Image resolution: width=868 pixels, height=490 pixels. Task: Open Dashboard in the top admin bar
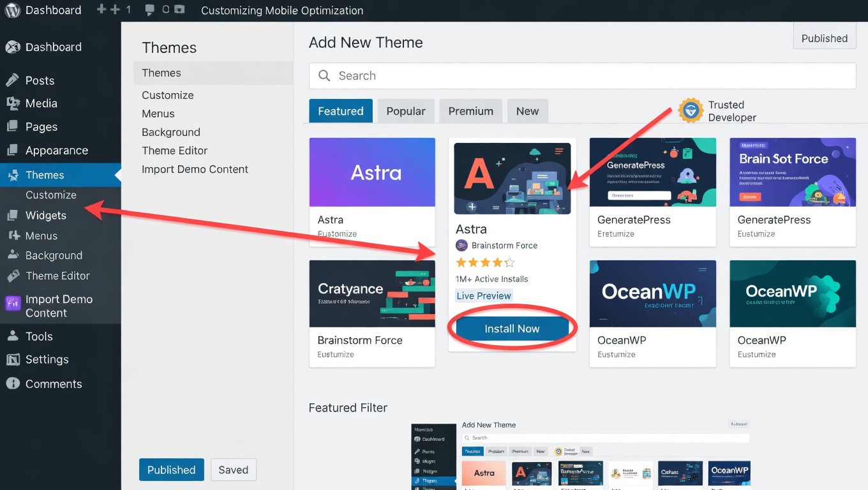coord(53,10)
